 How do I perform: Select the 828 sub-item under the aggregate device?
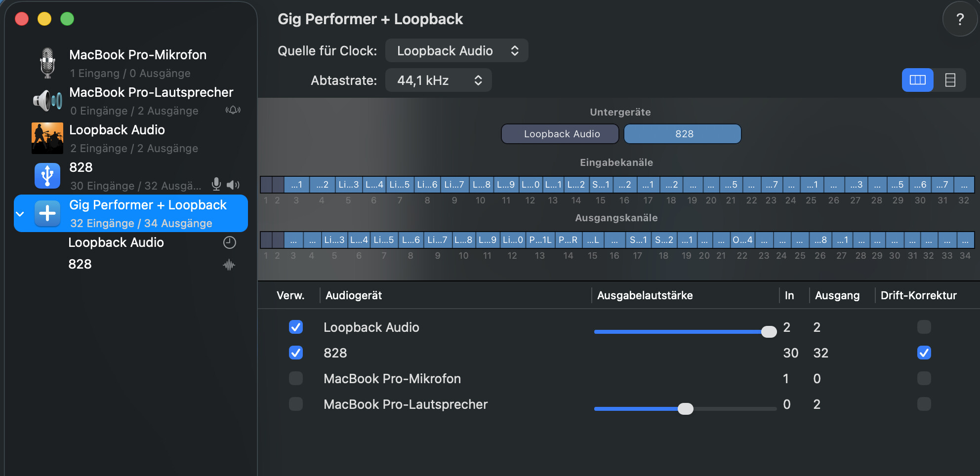click(x=80, y=264)
